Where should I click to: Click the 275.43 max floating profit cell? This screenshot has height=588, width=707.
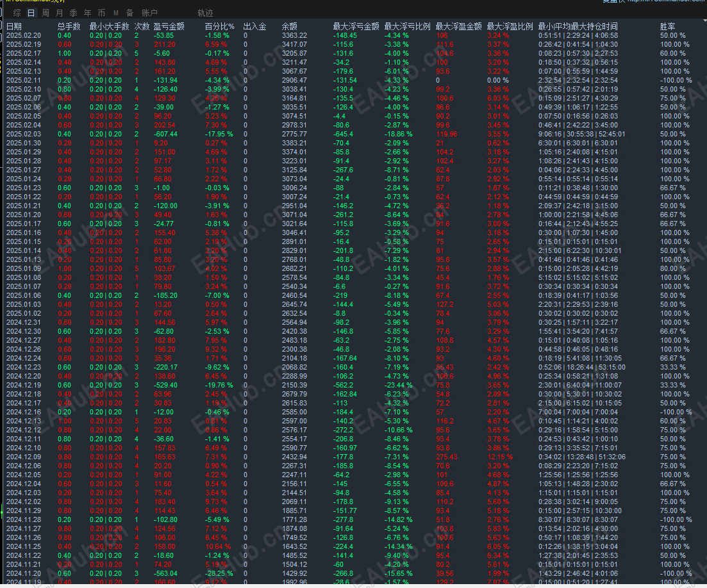(x=447, y=457)
